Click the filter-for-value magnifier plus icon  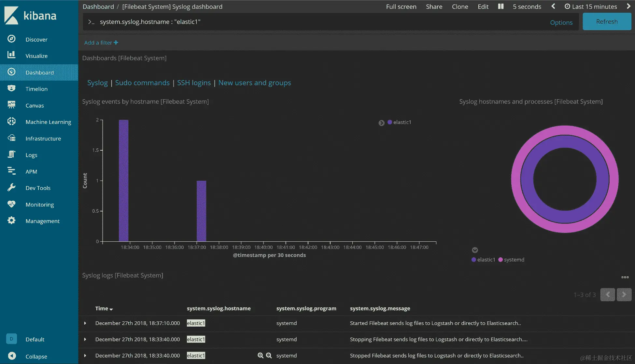click(261, 356)
